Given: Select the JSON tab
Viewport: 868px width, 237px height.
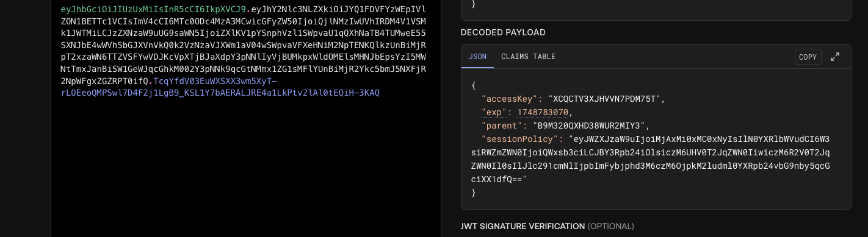Looking at the screenshot, I should tap(477, 57).
